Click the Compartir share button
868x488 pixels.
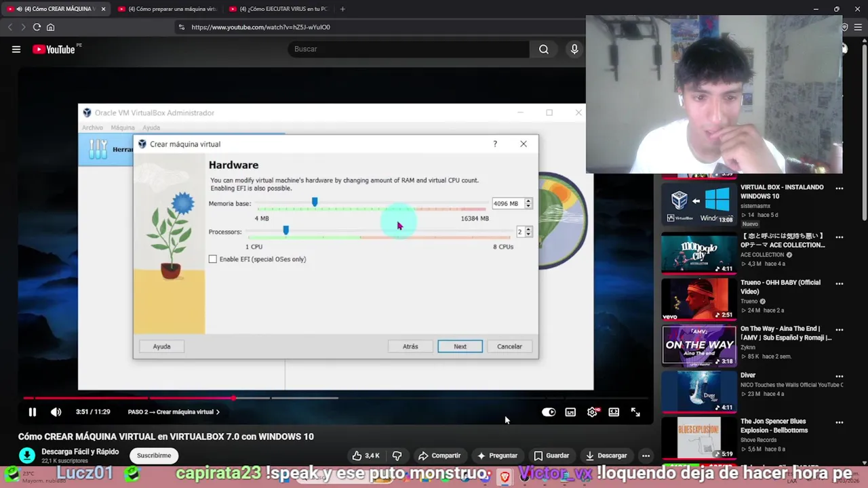tap(439, 455)
